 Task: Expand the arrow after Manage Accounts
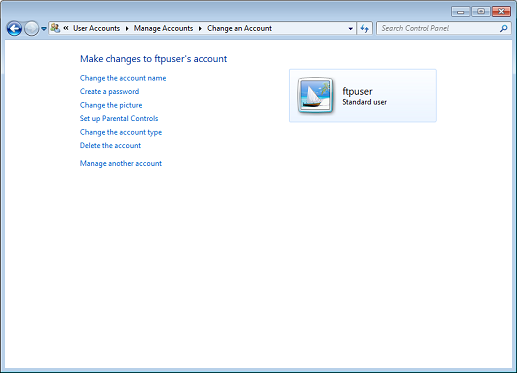point(200,29)
